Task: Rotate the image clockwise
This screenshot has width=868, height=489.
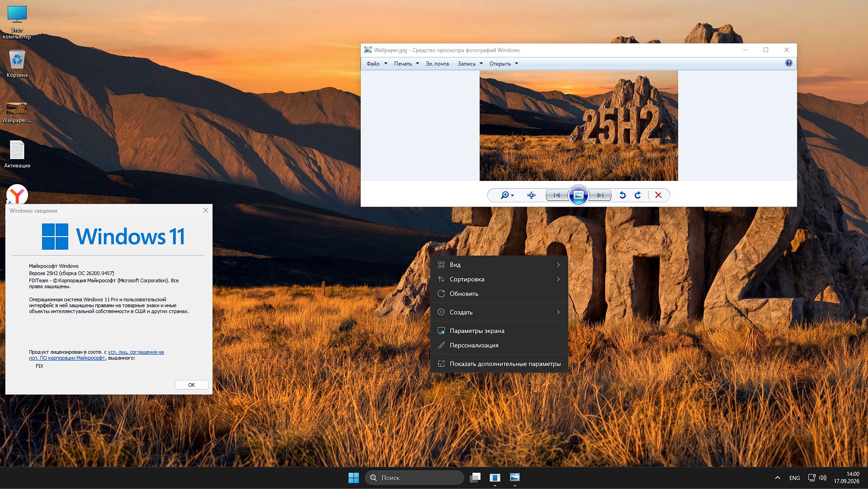Action: tap(638, 195)
